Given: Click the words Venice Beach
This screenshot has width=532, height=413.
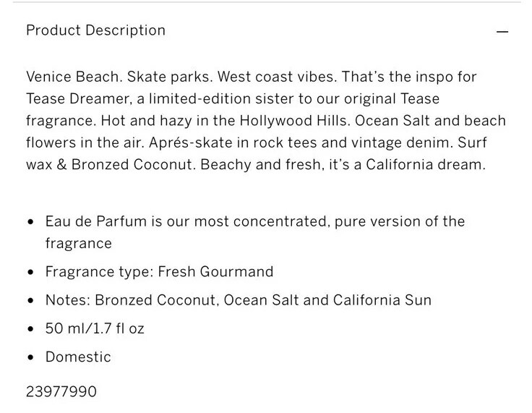Looking at the screenshot, I should [74, 77].
